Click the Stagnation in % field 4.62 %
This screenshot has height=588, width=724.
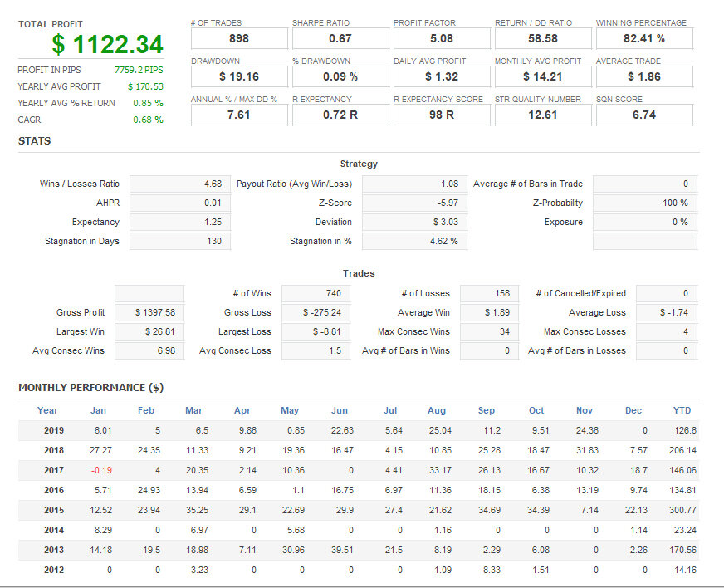414,241
